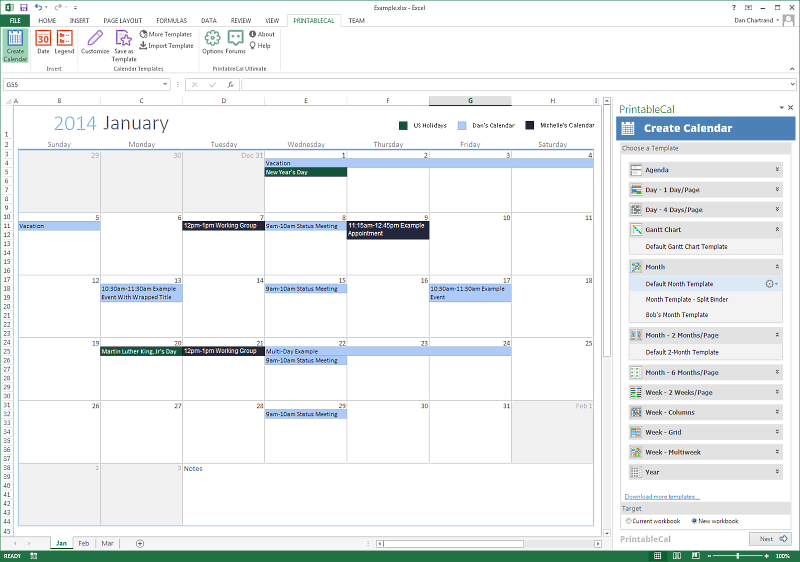The image size is (800, 562).
Task: Click settings gear for Default Month Template
Action: [x=771, y=284]
